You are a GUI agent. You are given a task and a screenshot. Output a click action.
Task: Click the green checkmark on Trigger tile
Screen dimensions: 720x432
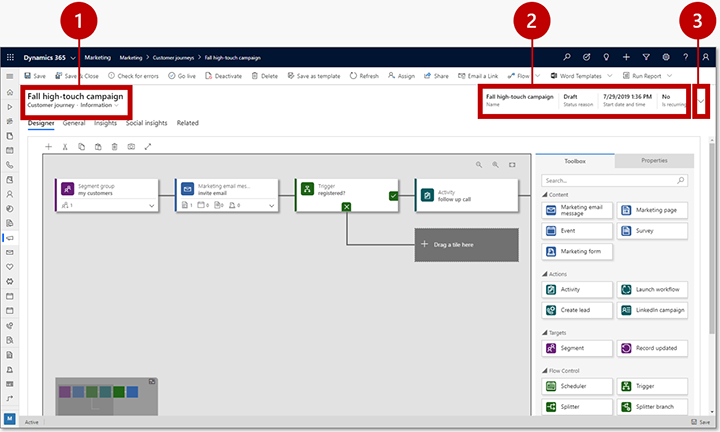click(x=394, y=196)
